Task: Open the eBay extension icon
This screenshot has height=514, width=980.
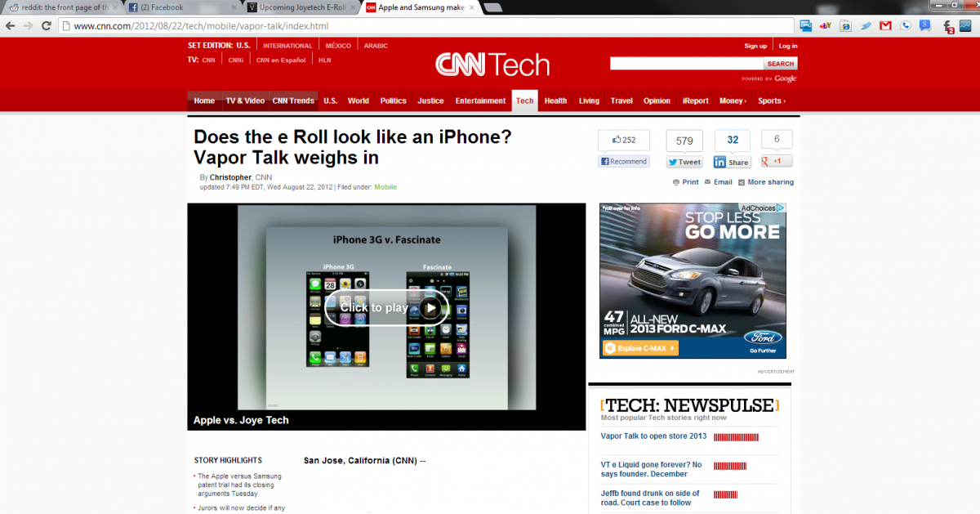Action: click(826, 26)
